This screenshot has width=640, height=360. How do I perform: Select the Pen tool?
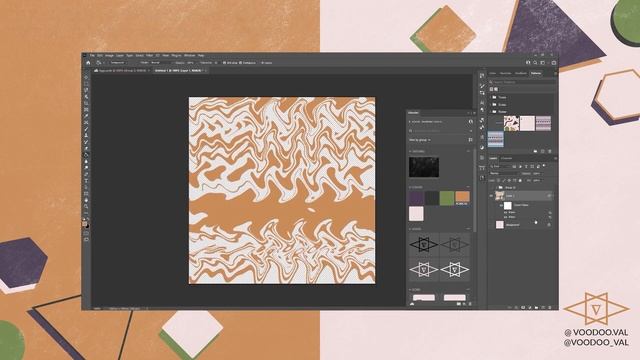click(x=86, y=174)
